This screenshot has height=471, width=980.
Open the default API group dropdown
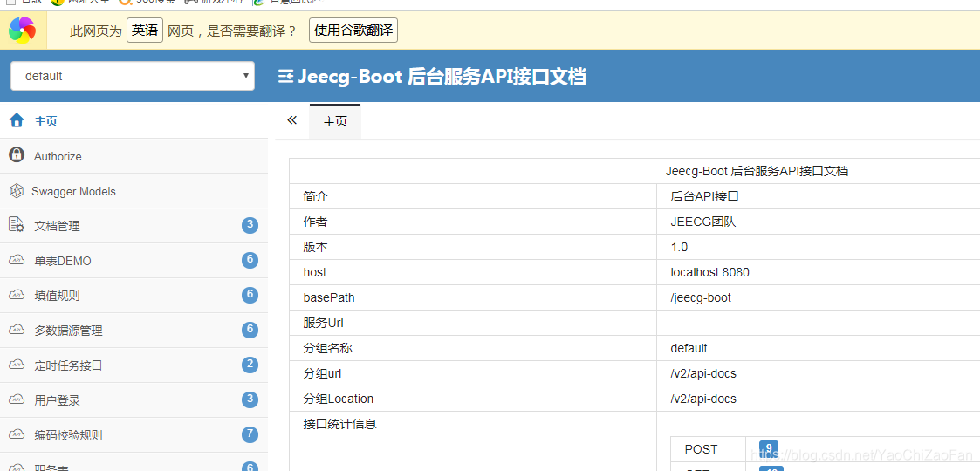(133, 76)
